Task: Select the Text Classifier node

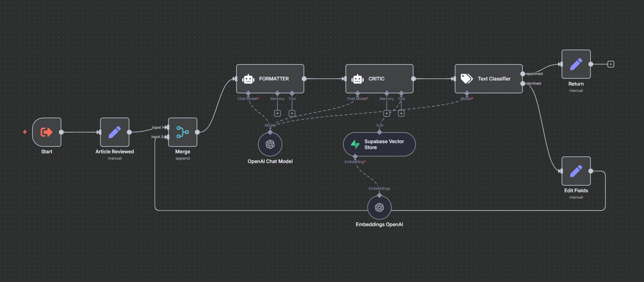Action: 488,79
